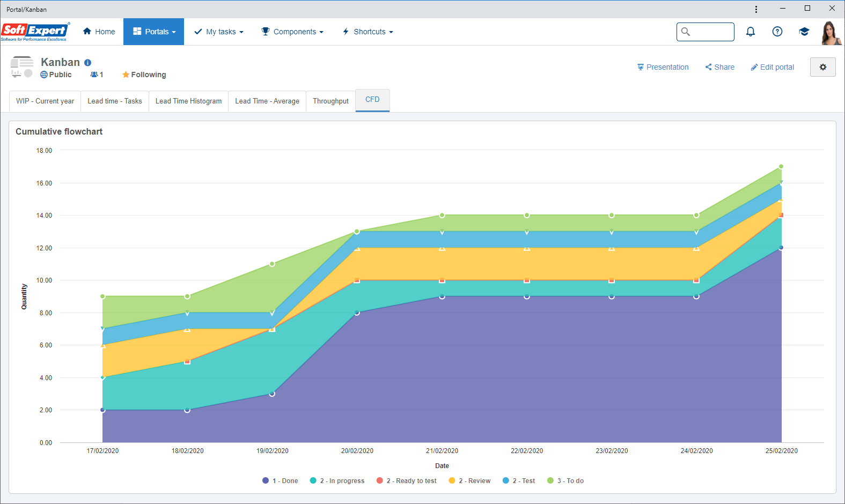Click the Done data point on 20/02/2020
Viewport: 845px width, 504px height.
(x=357, y=313)
